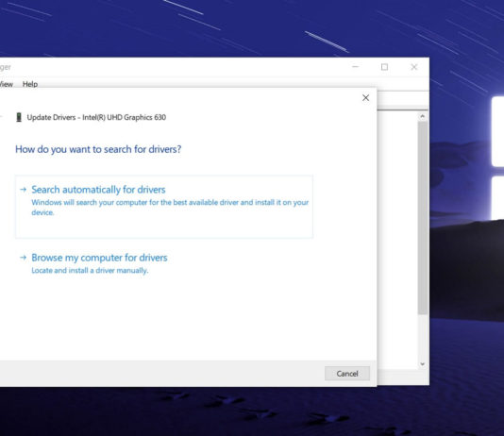Click 'How do you want to search for drivers?' heading
This screenshot has height=436, width=504.
tap(98, 149)
